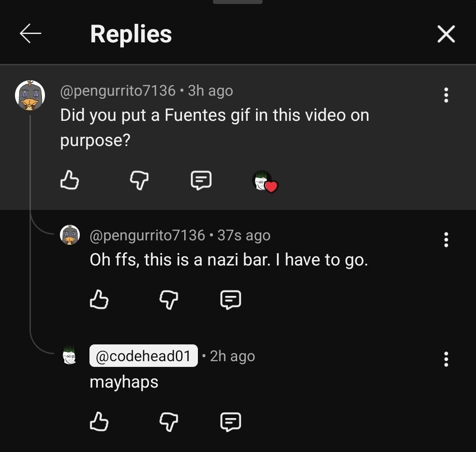Like the Fuentes gif question comment
Screen dimensions: 476x452
click(x=69, y=180)
